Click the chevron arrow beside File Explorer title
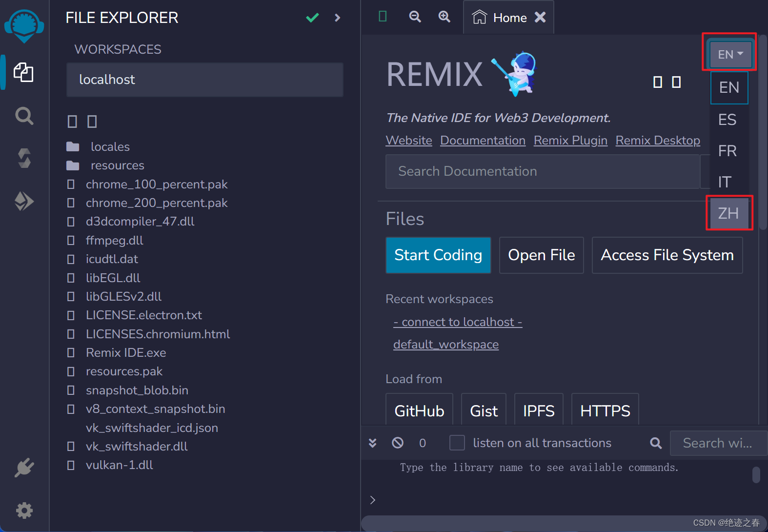768x532 pixels. click(x=337, y=18)
